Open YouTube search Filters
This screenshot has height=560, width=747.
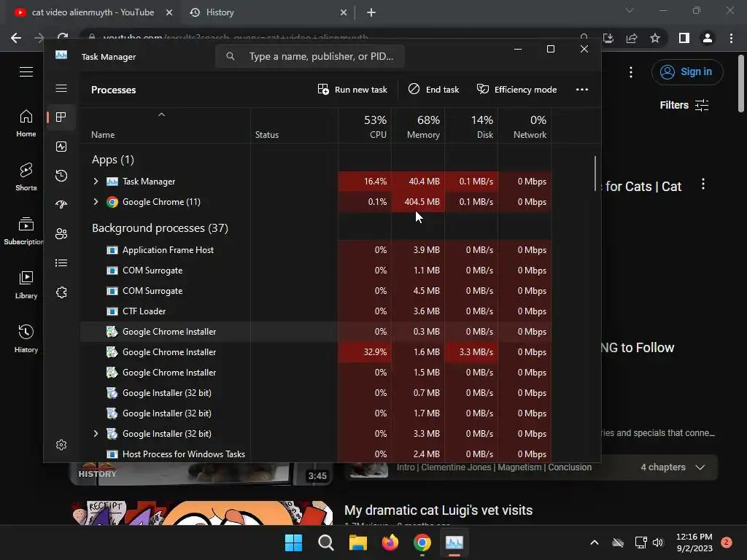pyautogui.click(x=684, y=105)
